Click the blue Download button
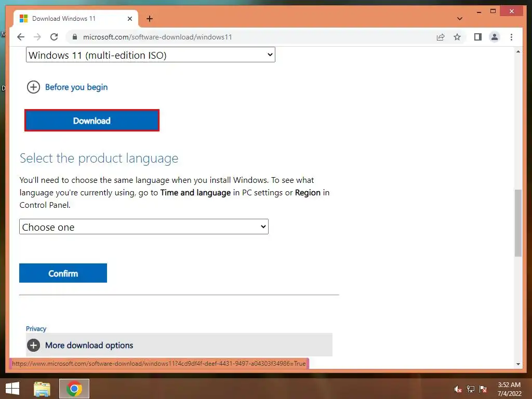532x399 pixels. (92, 121)
